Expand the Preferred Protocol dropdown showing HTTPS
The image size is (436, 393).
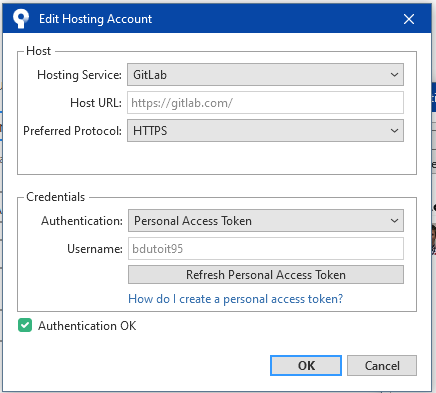(265, 131)
